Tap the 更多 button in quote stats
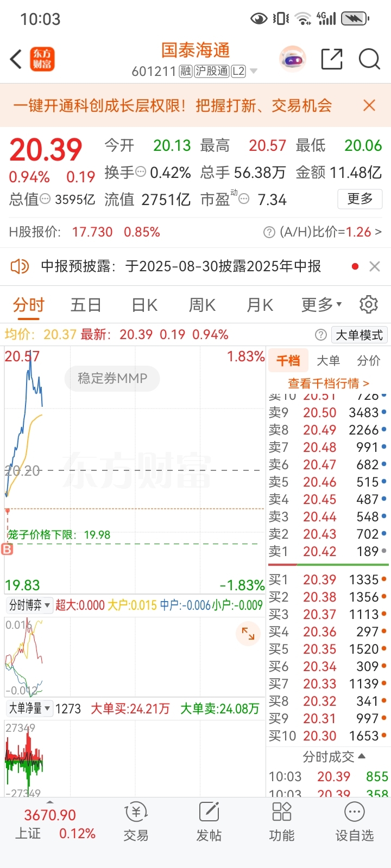This screenshot has height=868, width=391. coord(360,199)
